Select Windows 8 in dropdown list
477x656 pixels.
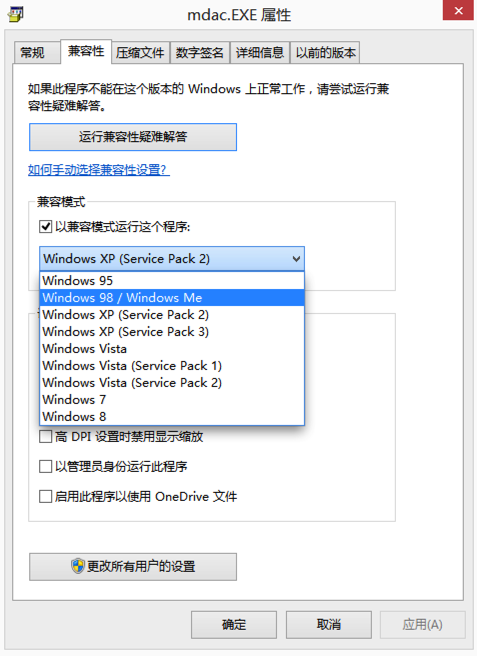172,417
